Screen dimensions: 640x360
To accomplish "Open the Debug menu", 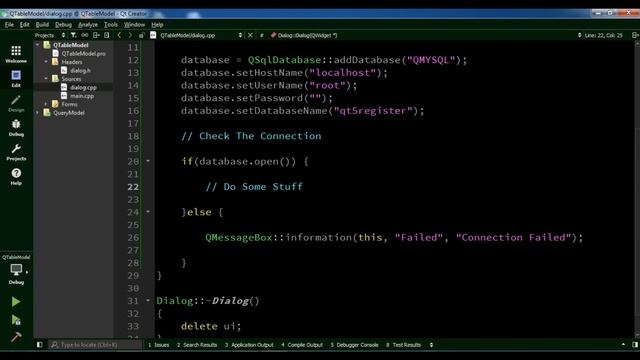I will click(x=63, y=25).
